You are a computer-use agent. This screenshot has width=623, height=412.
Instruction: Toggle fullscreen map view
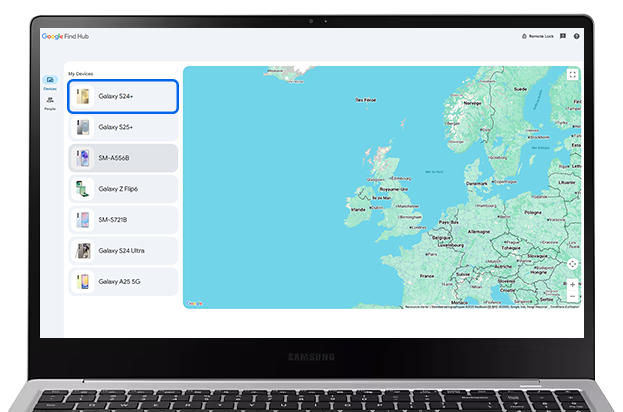pos(572,74)
